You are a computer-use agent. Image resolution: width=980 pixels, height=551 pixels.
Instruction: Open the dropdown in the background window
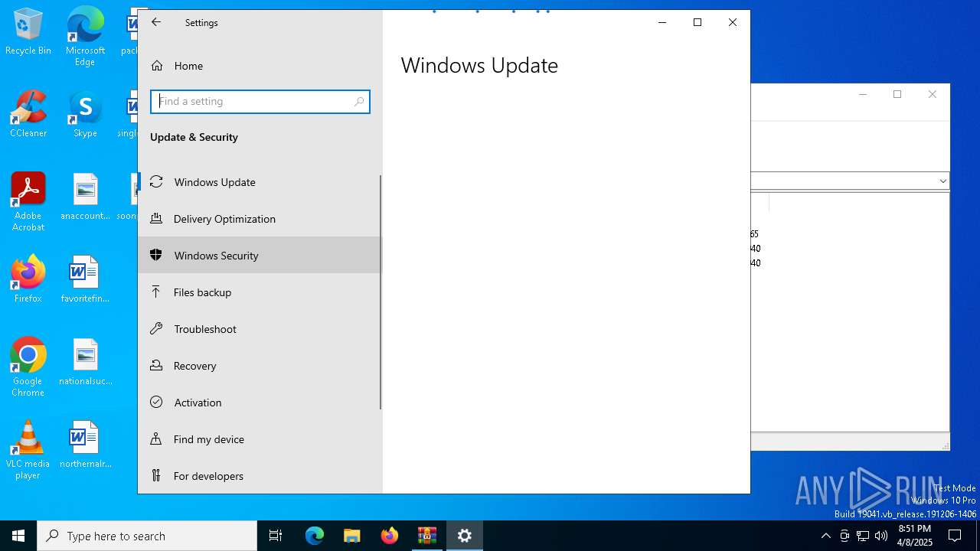(942, 181)
